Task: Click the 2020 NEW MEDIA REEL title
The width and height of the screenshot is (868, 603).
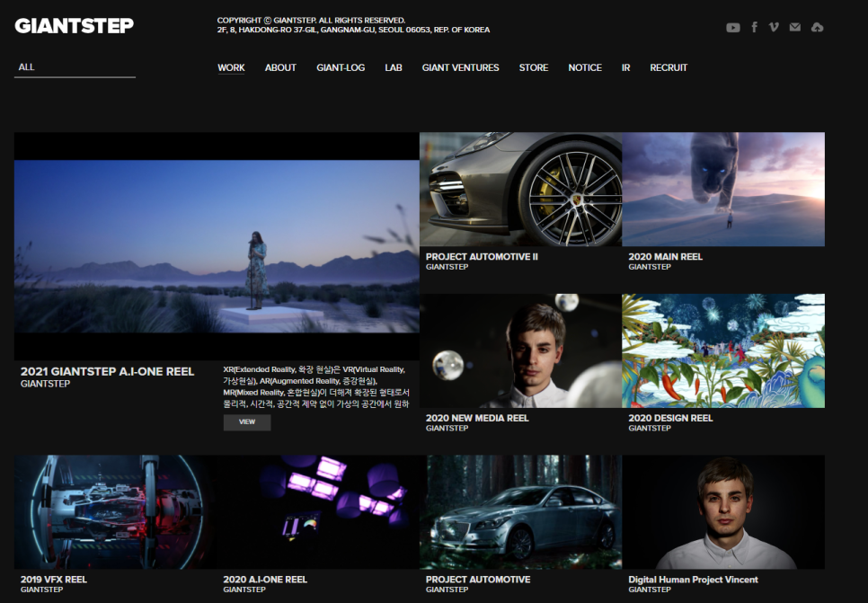Action: pyautogui.click(x=477, y=418)
